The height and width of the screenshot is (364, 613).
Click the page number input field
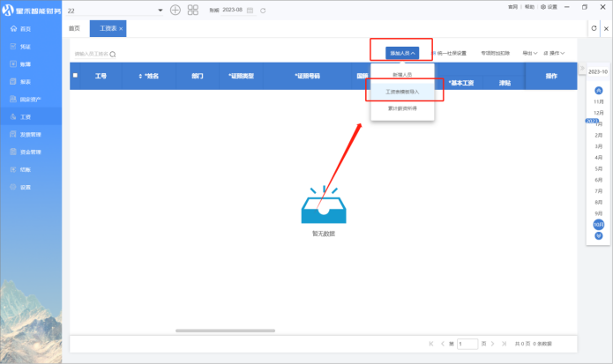(467, 343)
